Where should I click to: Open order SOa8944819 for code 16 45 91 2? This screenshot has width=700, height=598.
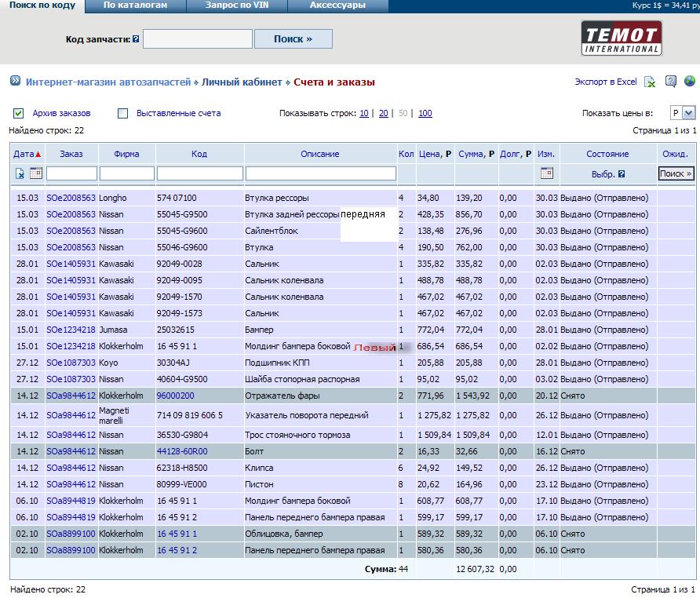[x=71, y=517]
